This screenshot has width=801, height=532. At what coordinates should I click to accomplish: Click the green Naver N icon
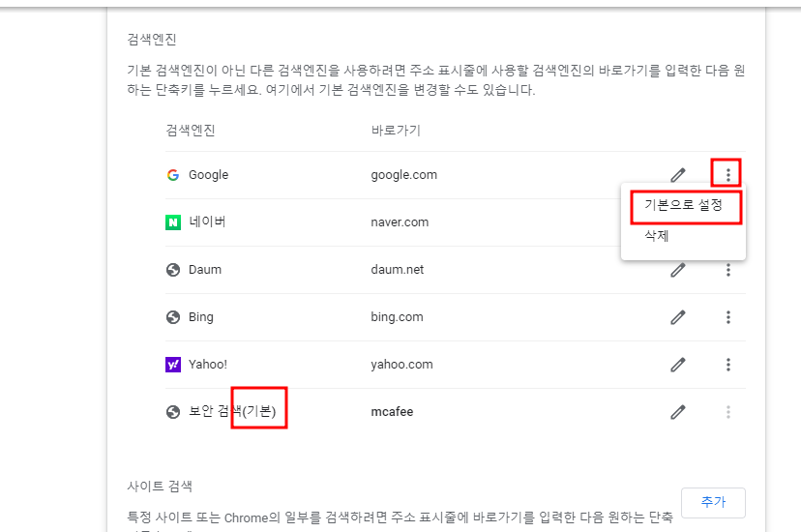[173, 222]
